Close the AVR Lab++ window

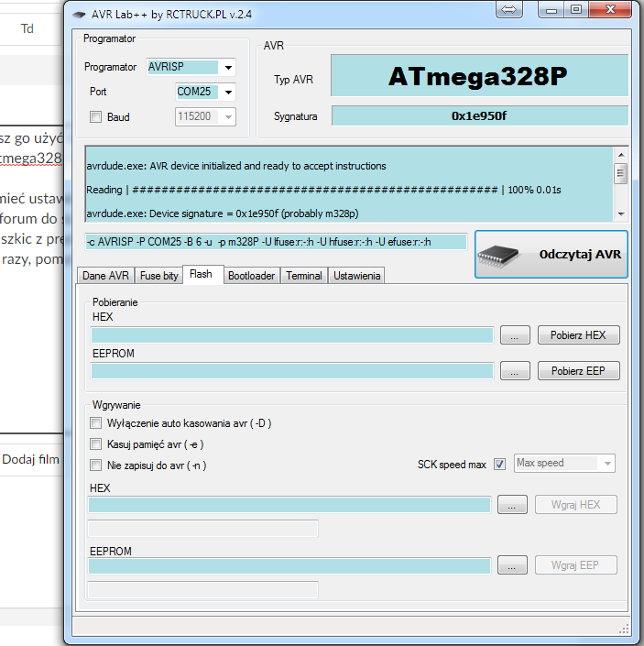(x=610, y=9)
